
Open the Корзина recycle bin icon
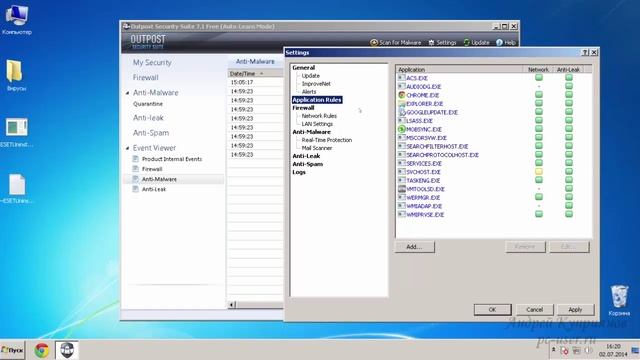(x=619, y=300)
